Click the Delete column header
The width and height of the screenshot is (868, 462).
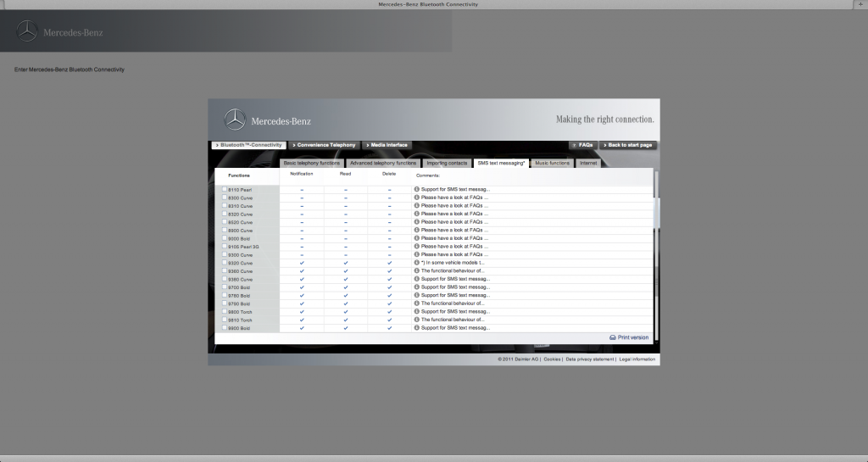click(x=389, y=174)
